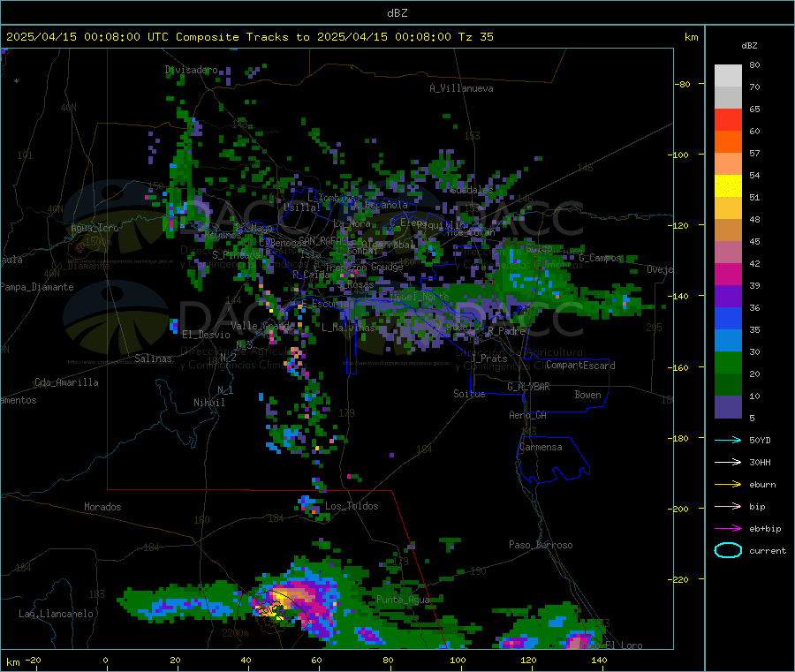The width and height of the screenshot is (795, 672).
Task: Click the '100' km mark on bottom axis
Action: tap(458, 661)
